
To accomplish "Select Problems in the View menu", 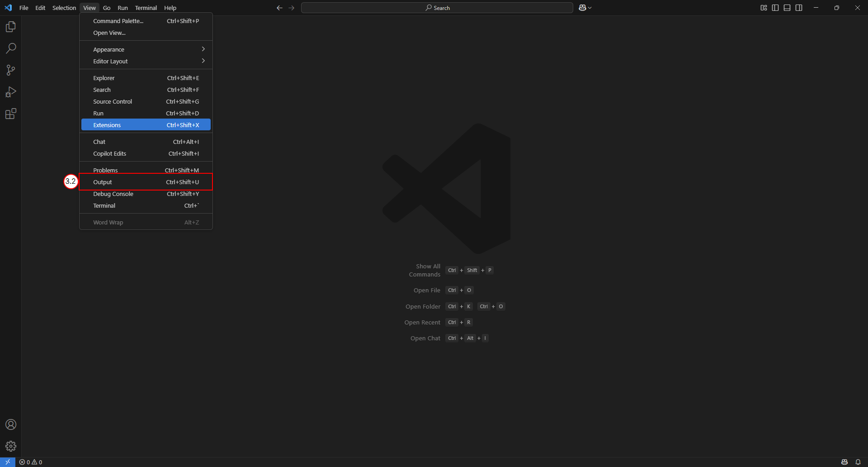I will (146, 170).
